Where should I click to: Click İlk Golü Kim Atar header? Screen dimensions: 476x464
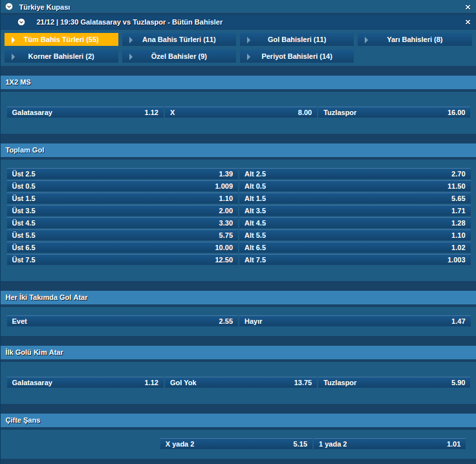(x=238, y=352)
